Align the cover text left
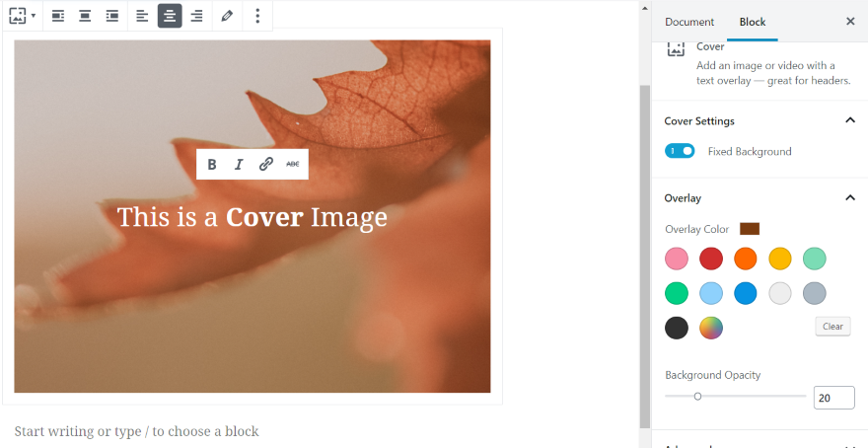 (142, 16)
